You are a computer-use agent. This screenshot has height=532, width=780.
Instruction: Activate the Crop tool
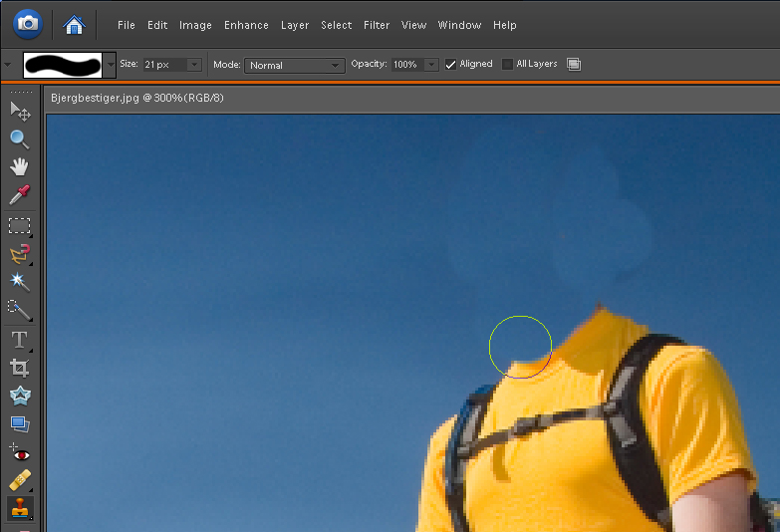(19, 368)
